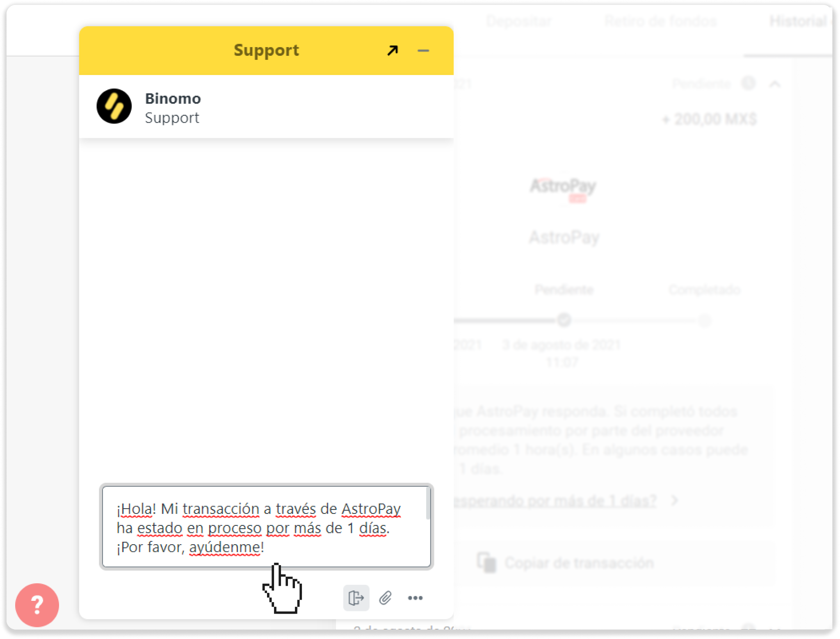Collapse the transaction details chevron
The height and width of the screenshot is (639, 840).
tap(775, 84)
